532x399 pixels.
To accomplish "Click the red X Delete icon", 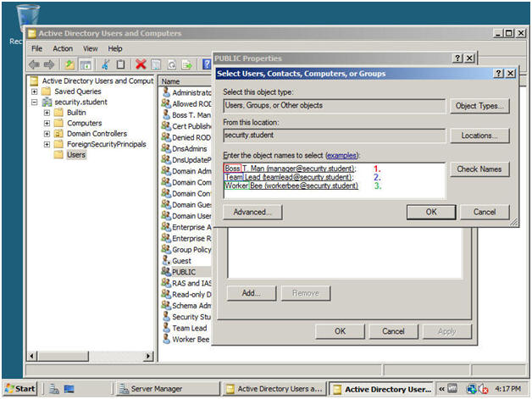I will pyautogui.click(x=141, y=64).
